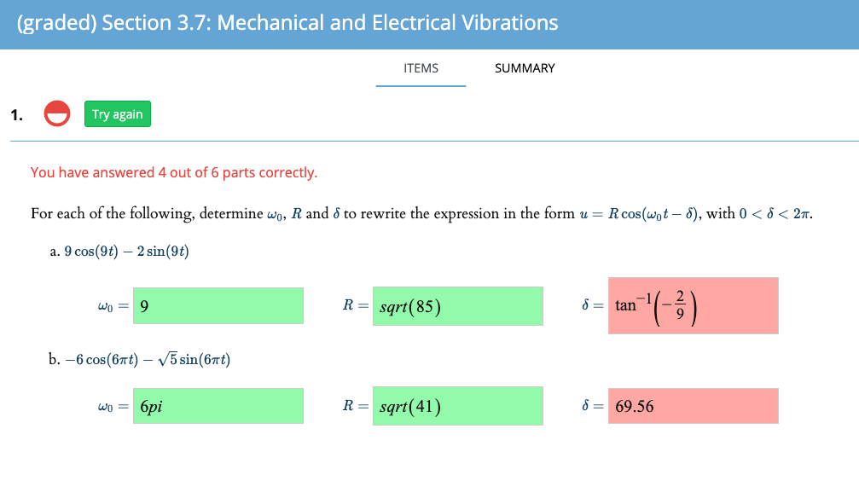Click the red incorrect-status icon next to question 1
The image size is (859, 504).
[x=56, y=112]
